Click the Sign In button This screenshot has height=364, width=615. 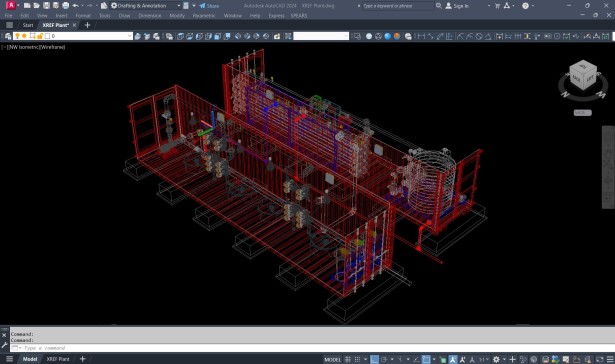[x=457, y=6]
